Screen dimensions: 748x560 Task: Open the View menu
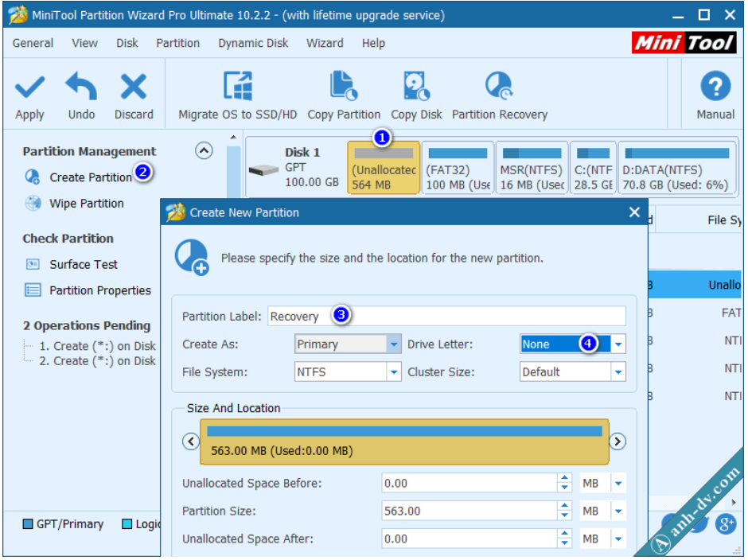[84, 43]
